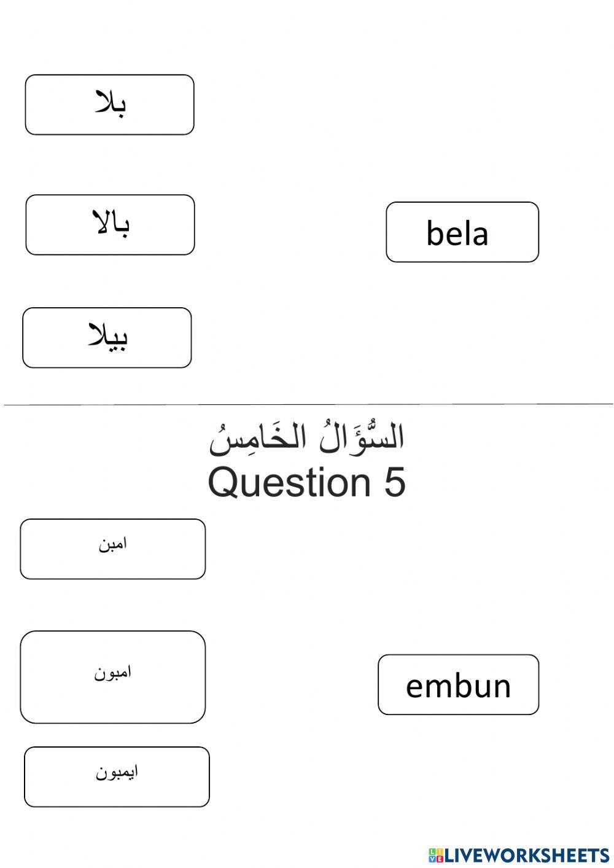The width and height of the screenshot is (614, 868).
Task: Choose the Jawi answer ايمبون
Action: tap(117, 776)
